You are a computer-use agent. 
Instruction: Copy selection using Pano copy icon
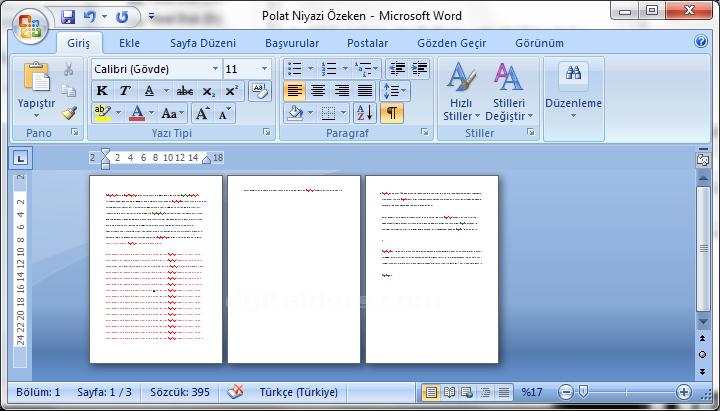pos(68,90)
